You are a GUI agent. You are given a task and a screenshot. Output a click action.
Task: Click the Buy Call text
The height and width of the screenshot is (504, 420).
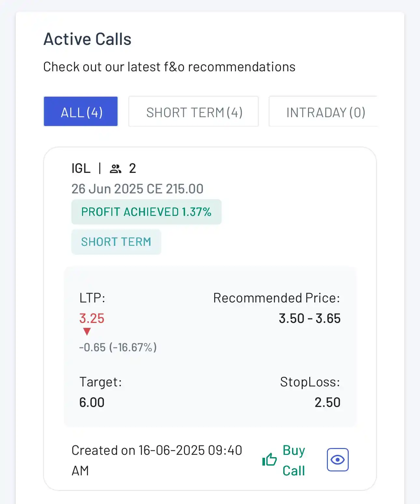(x=294, y=460)
